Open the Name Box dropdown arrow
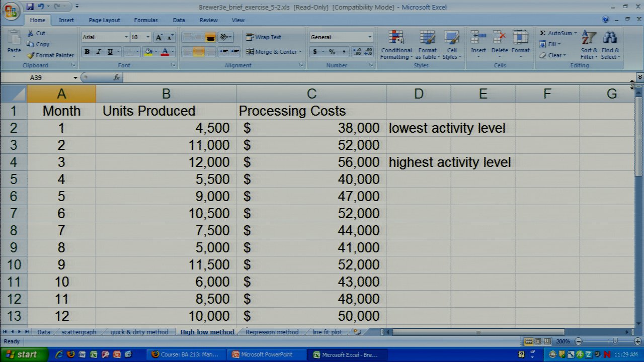 75,78
